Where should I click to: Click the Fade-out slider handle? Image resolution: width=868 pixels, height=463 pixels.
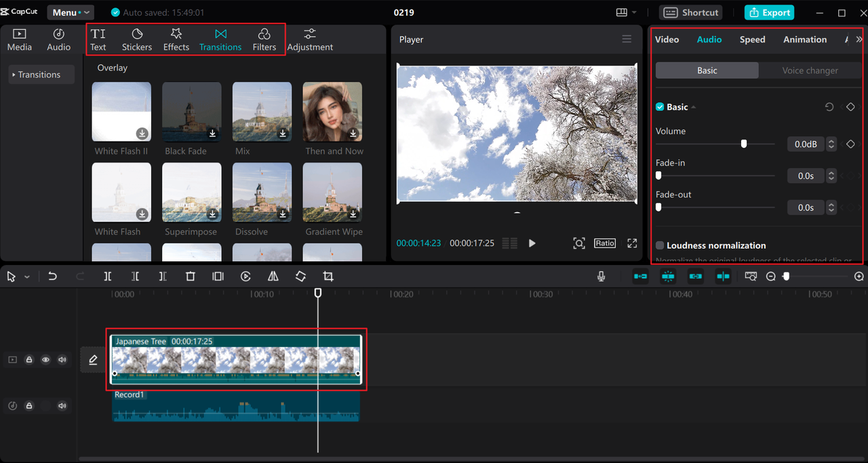(658, 207)
